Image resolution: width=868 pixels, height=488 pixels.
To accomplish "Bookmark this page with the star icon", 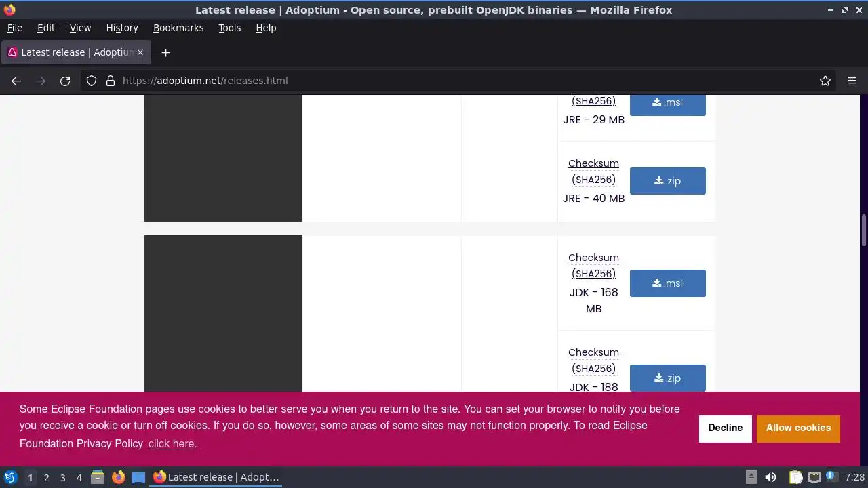I will (x=825, y=81).
